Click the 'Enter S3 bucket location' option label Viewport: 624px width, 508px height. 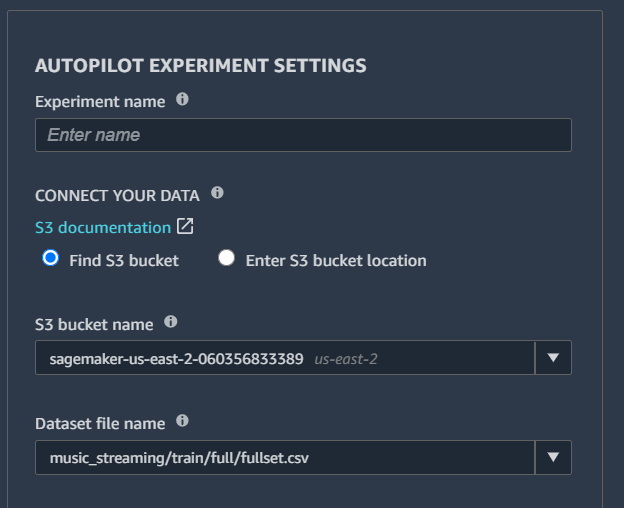pos(336,261)
